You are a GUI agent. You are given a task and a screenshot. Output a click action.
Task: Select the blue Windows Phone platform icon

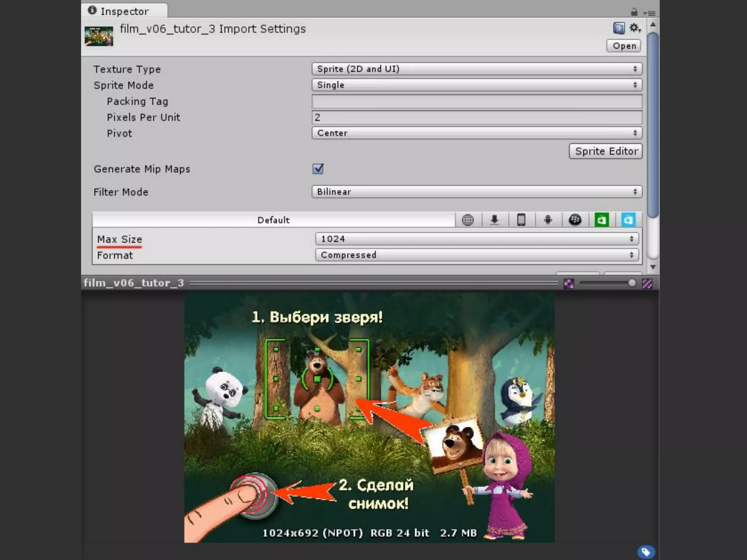tap(628, 220)
